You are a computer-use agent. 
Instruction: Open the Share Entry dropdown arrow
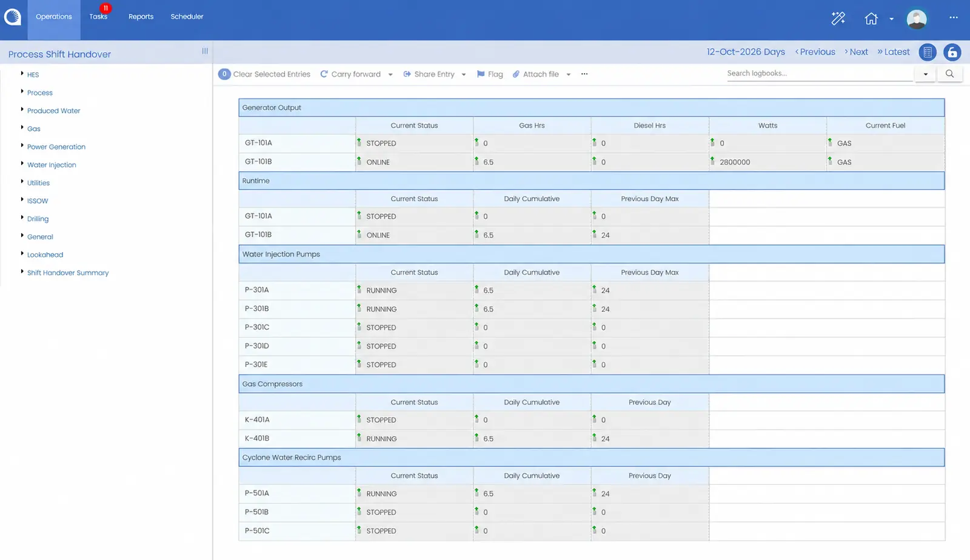point(464,75)
